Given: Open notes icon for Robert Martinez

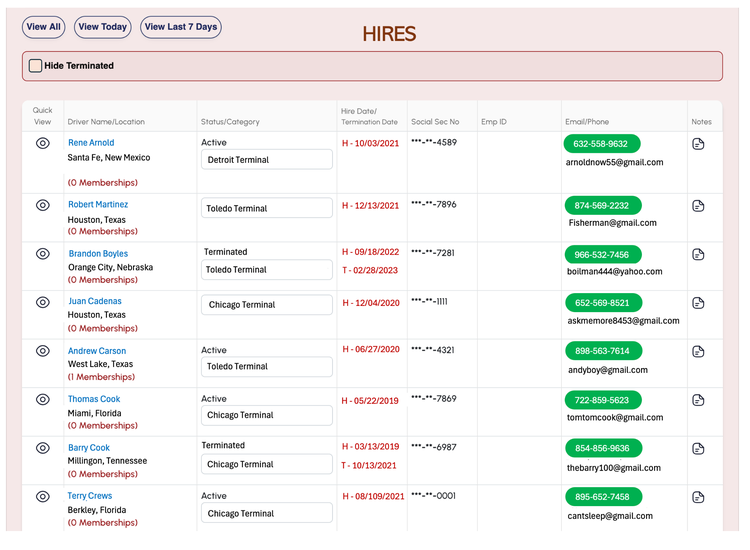Looking at the screenshot, I should (x=698, y=206).
